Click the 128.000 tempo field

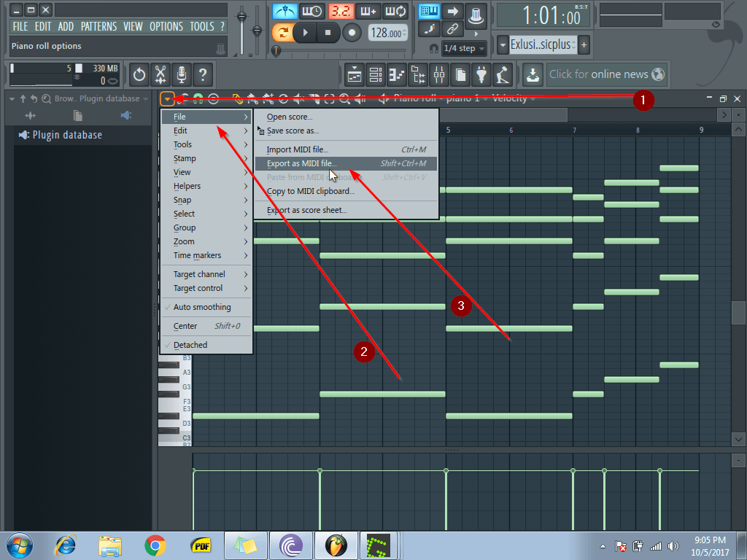(x=388, y=33)
